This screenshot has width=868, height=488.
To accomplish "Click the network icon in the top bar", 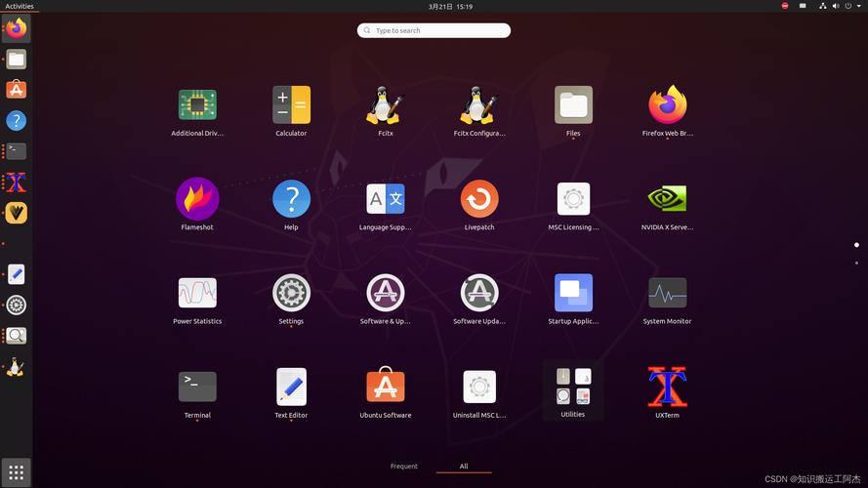I will pyautogui.click(x=823, y=6).
